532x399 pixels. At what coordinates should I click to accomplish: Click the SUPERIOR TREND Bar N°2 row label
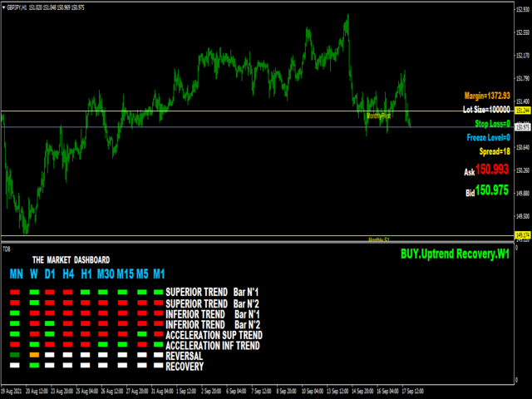coord(213,303)
